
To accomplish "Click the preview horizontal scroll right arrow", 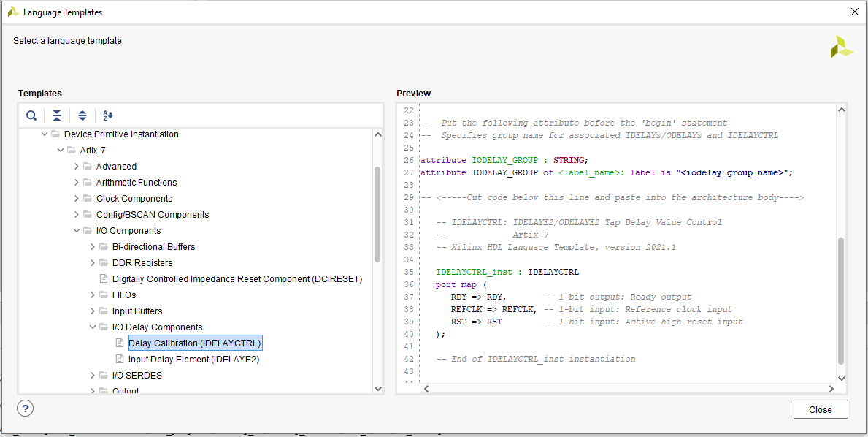I will (x=831, y=389).
